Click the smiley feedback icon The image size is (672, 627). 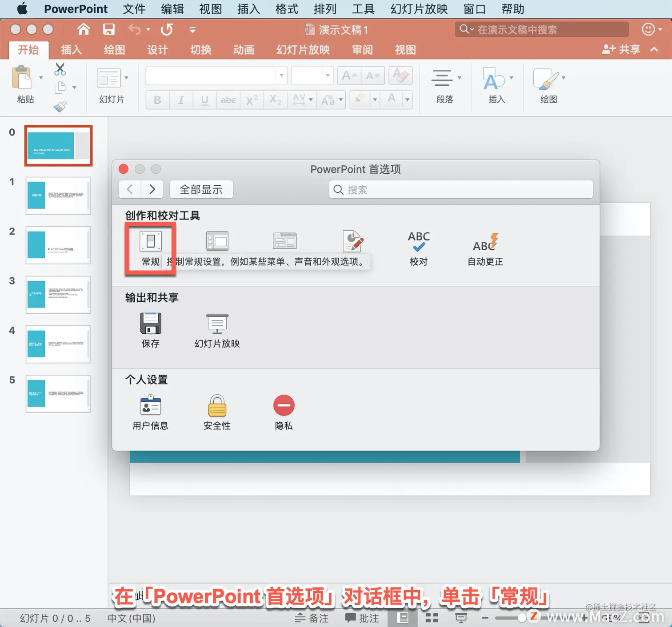(x=648, y=29)
